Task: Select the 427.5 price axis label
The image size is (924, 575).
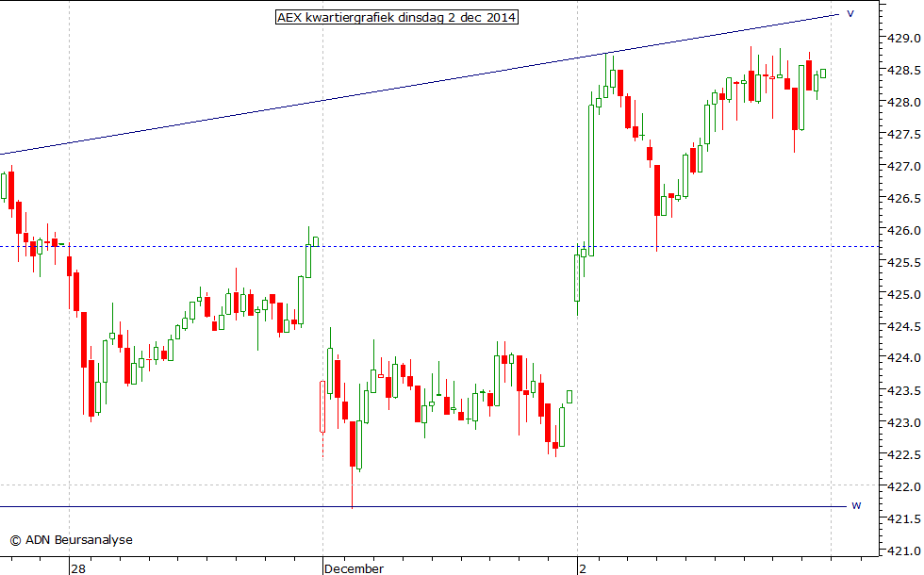Action: coord(904,134)
